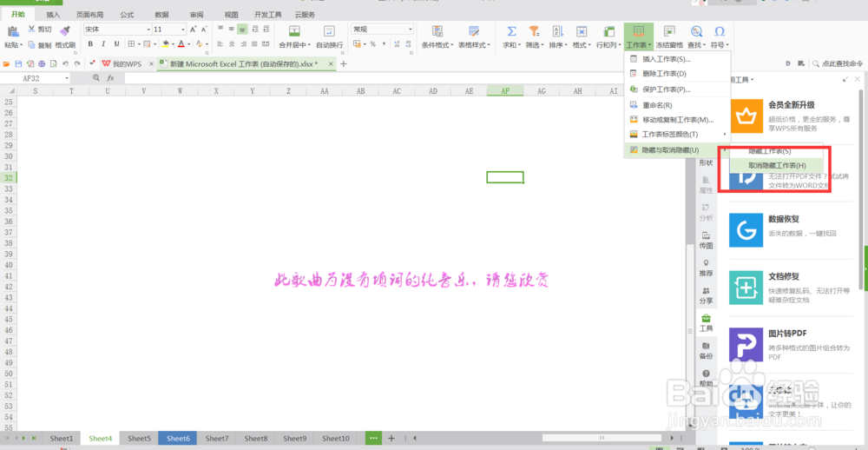Screen dimensions: 868x450
Task: Click the open folder icon in quick access bar
Action: point(7,64)
